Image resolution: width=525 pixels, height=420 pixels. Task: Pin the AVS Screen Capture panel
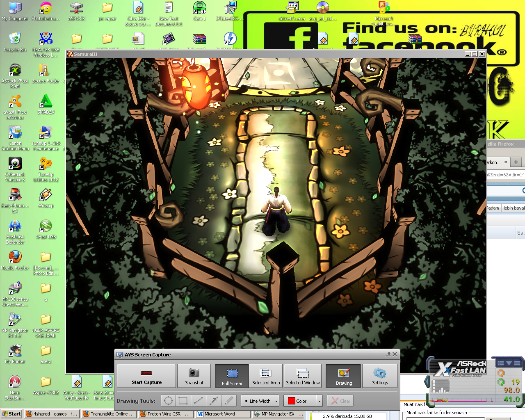388,354
